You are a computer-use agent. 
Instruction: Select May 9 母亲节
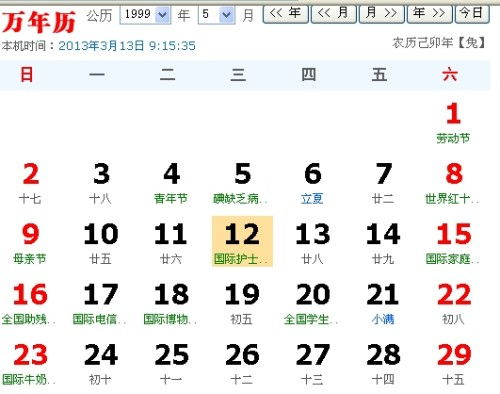(x=30, y=243)
